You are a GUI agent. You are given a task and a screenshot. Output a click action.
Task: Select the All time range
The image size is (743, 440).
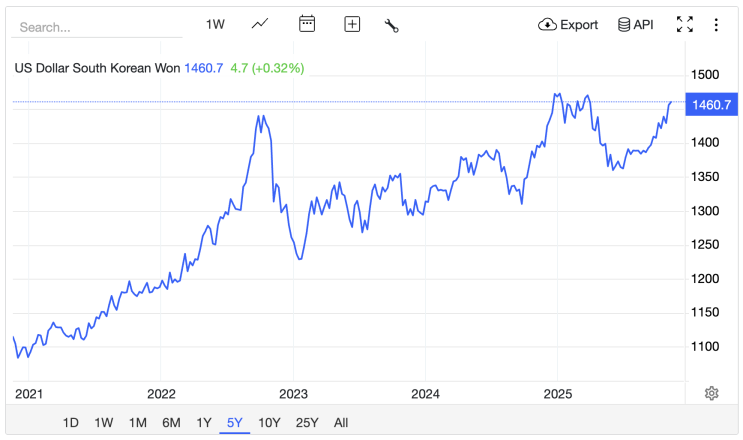click(x=341, y=422)
